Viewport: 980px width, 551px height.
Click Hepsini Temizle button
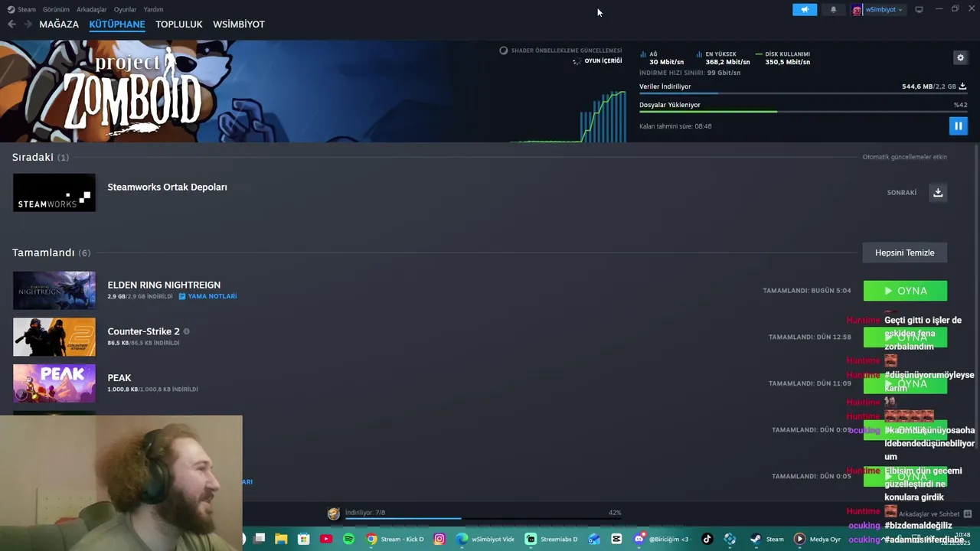click(x=905, y=253)
